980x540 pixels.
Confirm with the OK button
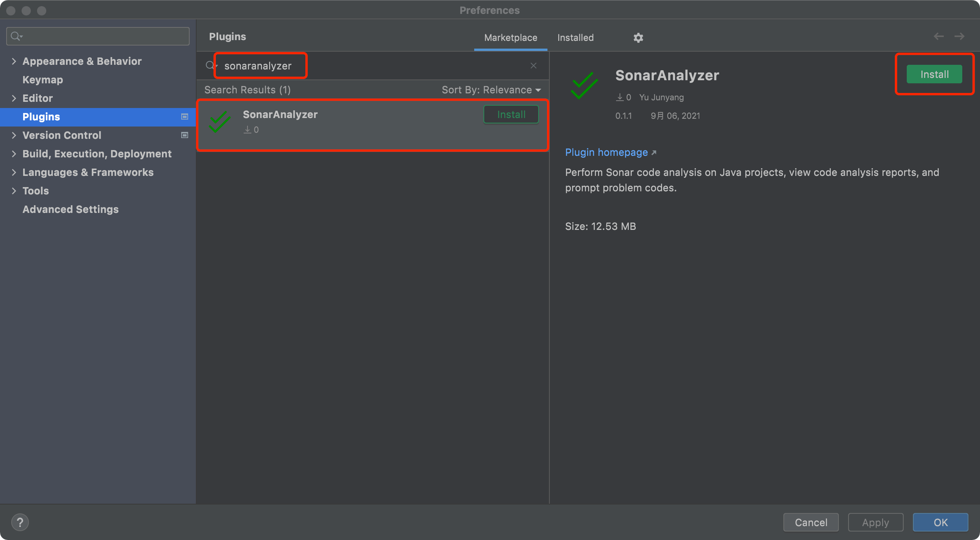pos(940,522)
